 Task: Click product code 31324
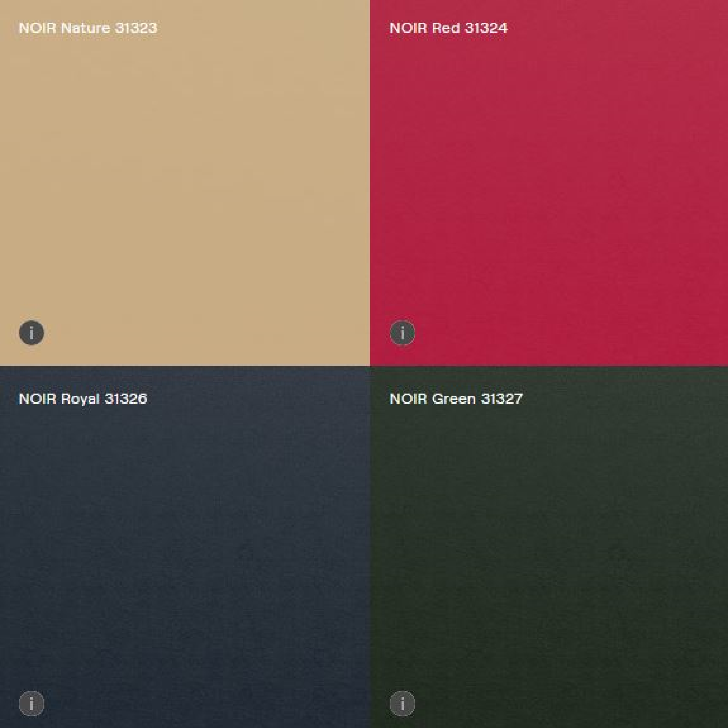pos(486,28)
